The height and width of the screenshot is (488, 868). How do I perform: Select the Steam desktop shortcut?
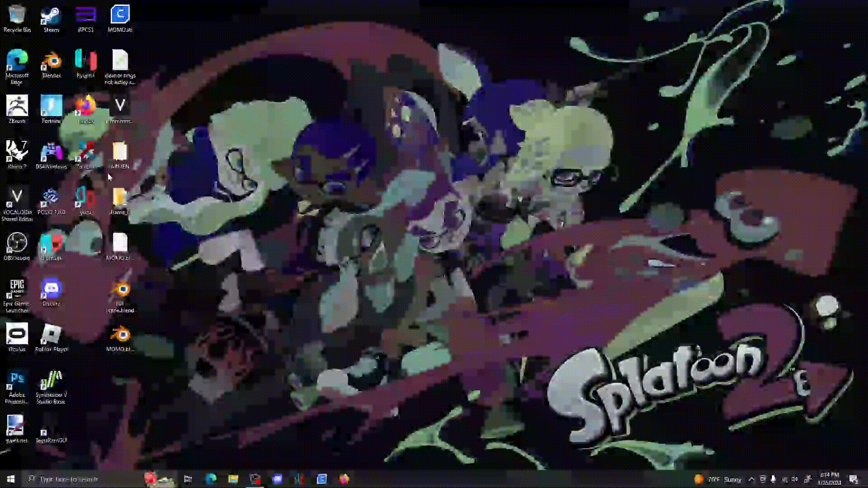pos(51,19)
